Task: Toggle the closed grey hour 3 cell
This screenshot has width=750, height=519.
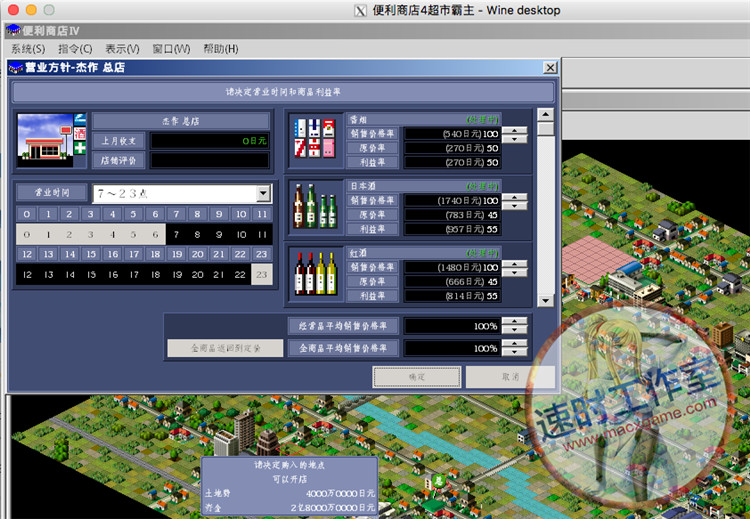Action: click(x=90, y=234)
